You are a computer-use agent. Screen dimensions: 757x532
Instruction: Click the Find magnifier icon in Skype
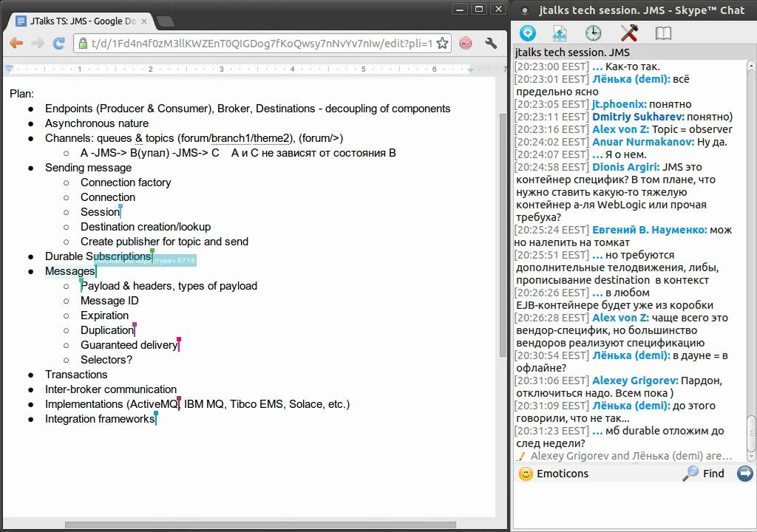(690, 473)
